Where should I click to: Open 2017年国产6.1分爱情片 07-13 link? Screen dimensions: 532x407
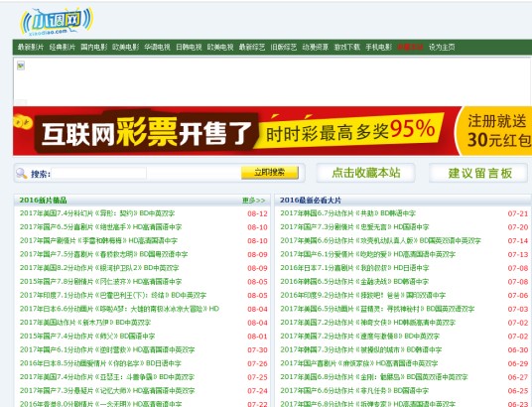[368, 254]
